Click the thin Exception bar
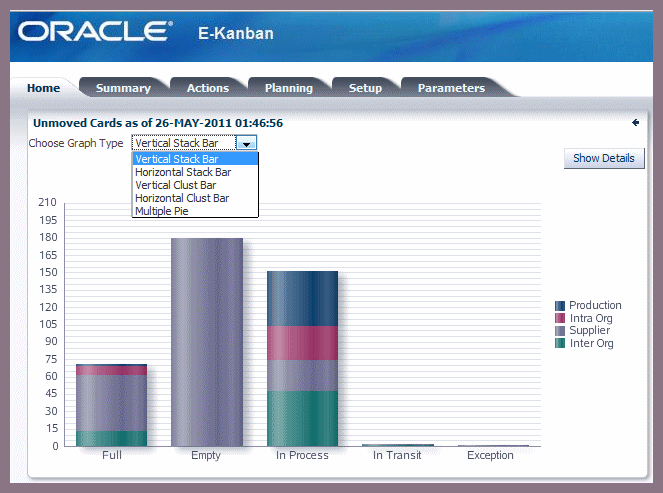This screenshot has width=663, height=493. point(493,446)
